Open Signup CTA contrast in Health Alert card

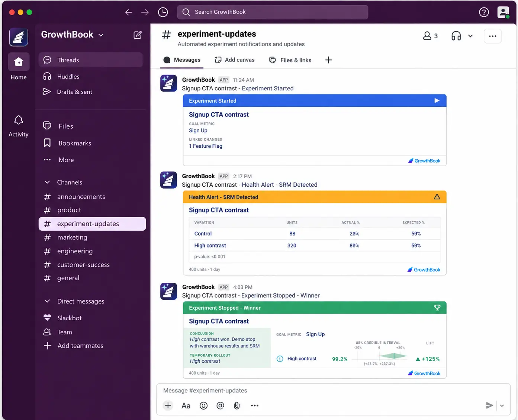click(219, 210)
